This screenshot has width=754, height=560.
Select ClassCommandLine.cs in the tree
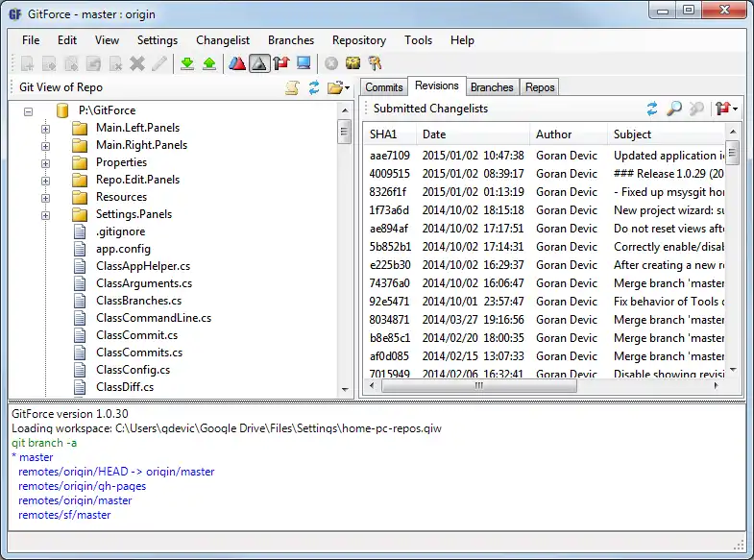(x=154, y=318)
